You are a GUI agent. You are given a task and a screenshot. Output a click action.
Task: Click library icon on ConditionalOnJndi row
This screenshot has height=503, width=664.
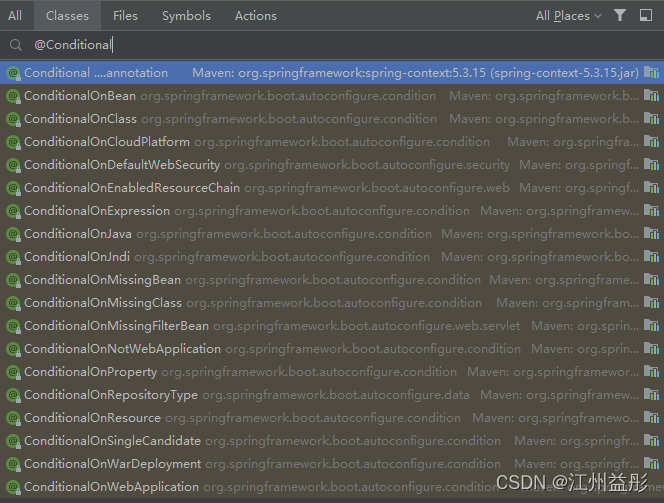[x=651, y=256]
